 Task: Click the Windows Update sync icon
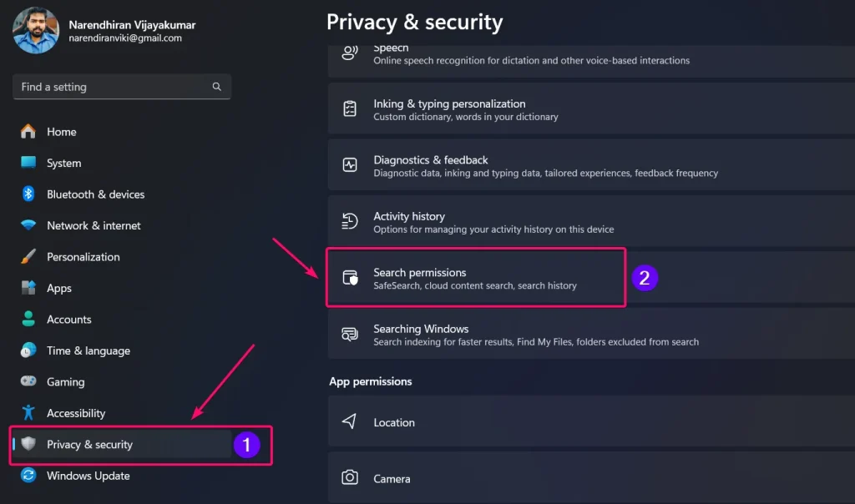(x=28, y=475)
